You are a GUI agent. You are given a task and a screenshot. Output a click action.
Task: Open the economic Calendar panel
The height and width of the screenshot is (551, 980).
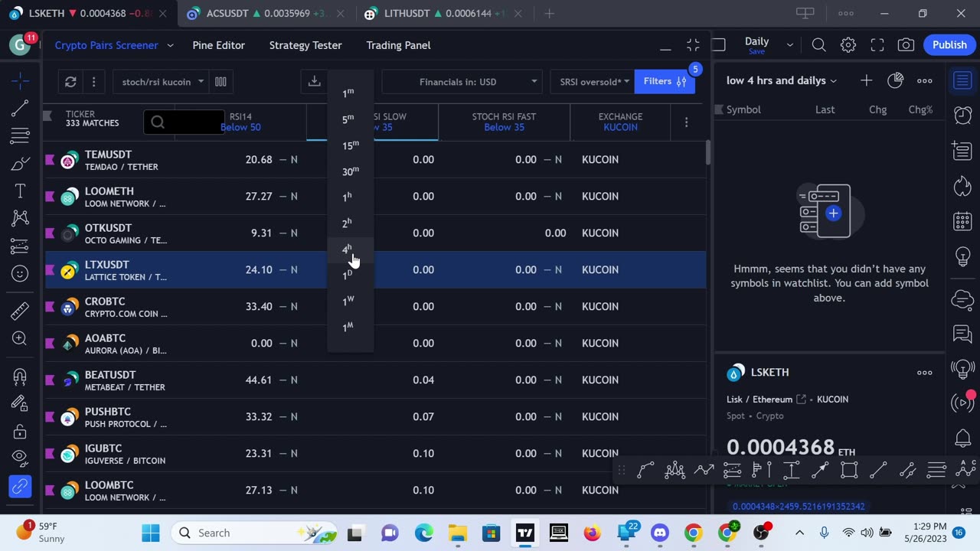tap(962, 222)
